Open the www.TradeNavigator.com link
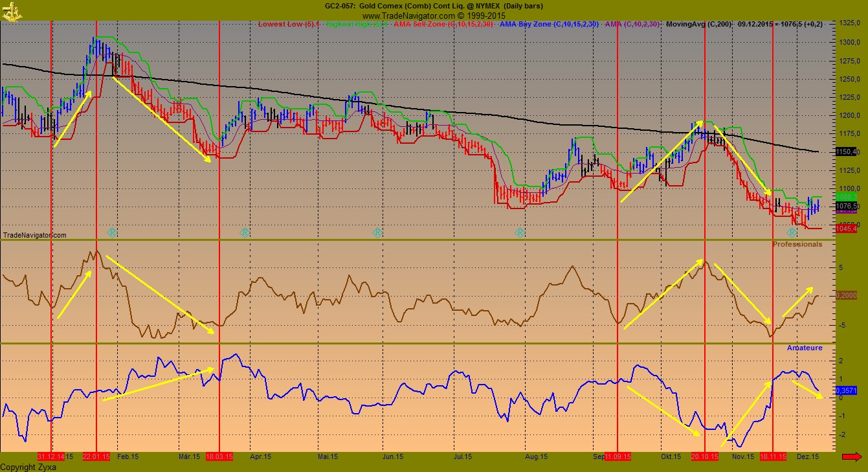 pyautogui.click(x=434, y=14)
